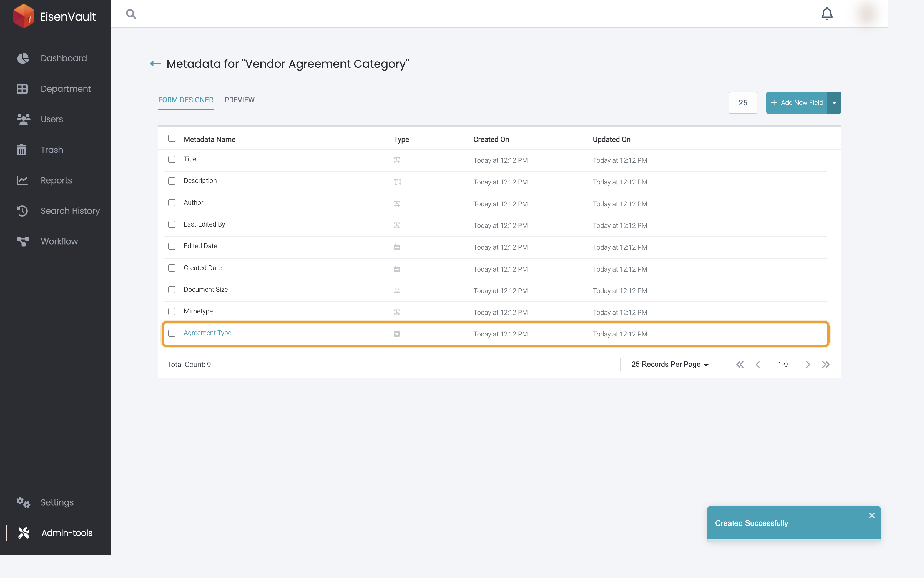The image size is (924, 578).
Task: Click the Trash bin icon
Action: [x=22, y=150]
